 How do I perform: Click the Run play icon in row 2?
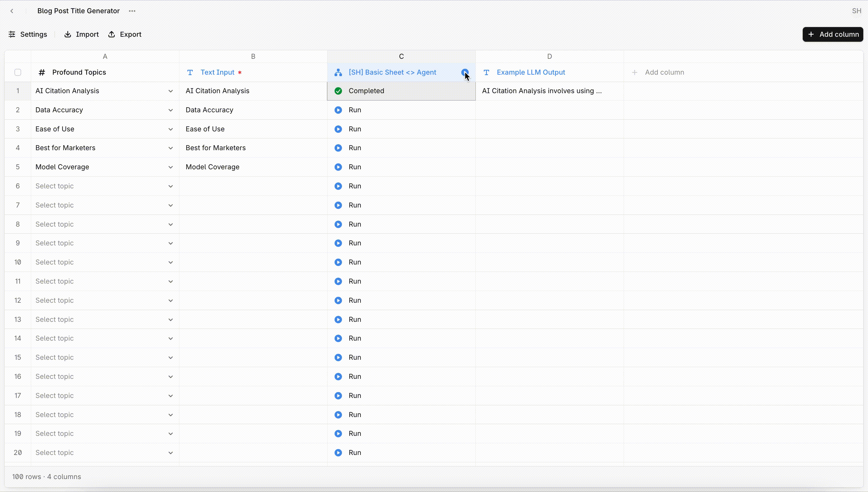click(338, 110)
